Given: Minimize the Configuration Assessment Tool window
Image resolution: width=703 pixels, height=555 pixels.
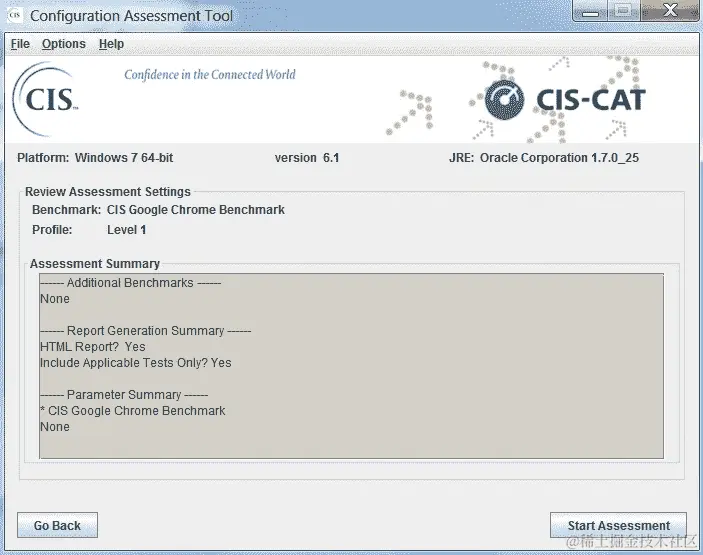Looking at the screenshot, I should [590, 11].
